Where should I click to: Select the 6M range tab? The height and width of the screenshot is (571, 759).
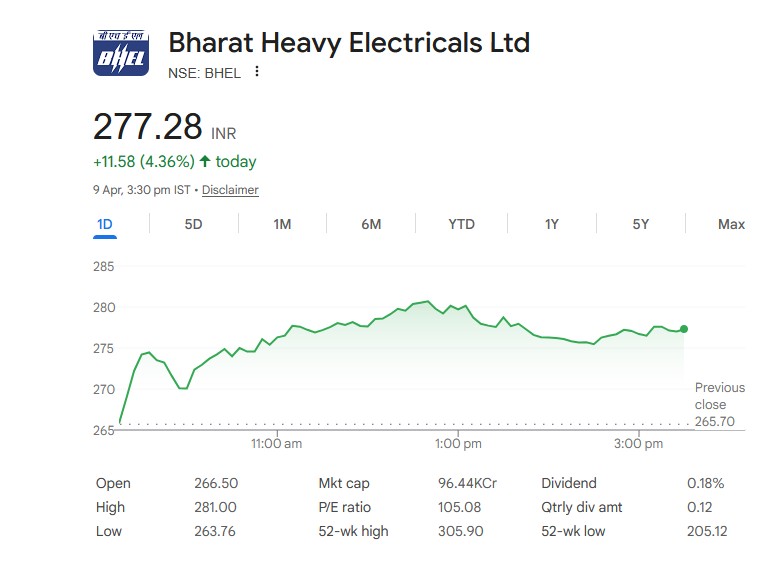371,224
